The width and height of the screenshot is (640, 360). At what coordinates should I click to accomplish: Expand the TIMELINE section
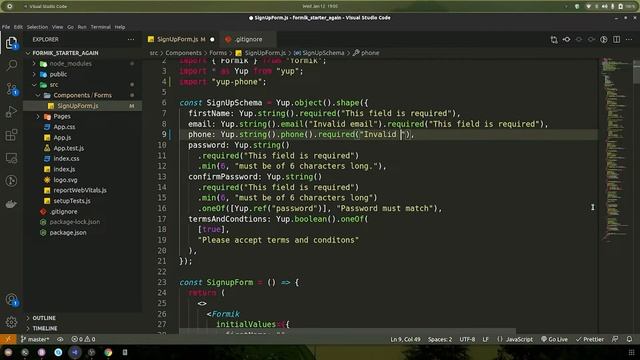pos(45,329)
